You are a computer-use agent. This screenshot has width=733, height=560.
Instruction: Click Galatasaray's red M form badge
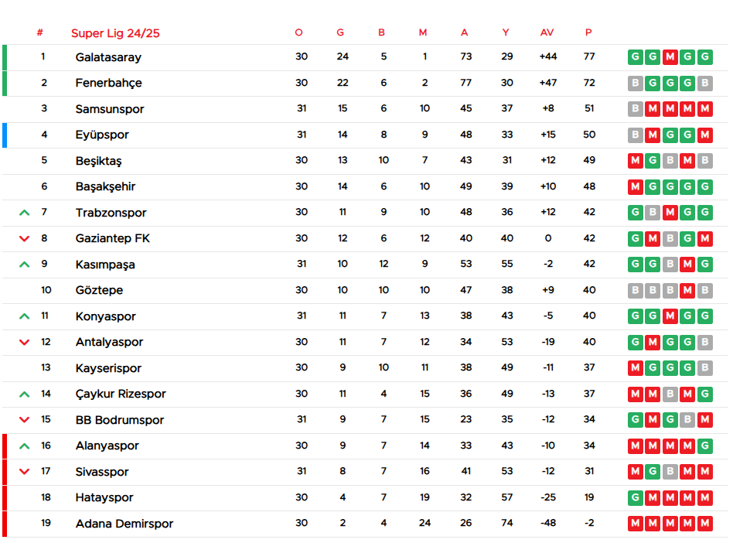pos(670,57)
